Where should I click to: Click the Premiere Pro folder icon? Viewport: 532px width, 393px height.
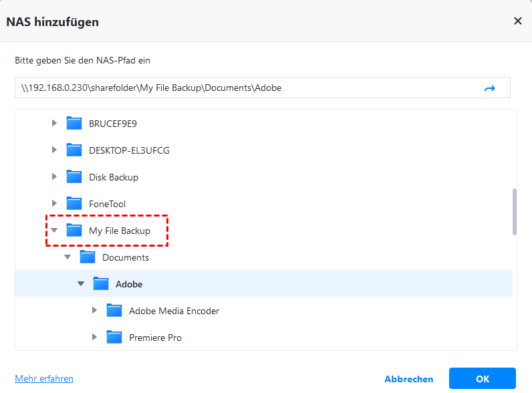click(x=114, y=338)
